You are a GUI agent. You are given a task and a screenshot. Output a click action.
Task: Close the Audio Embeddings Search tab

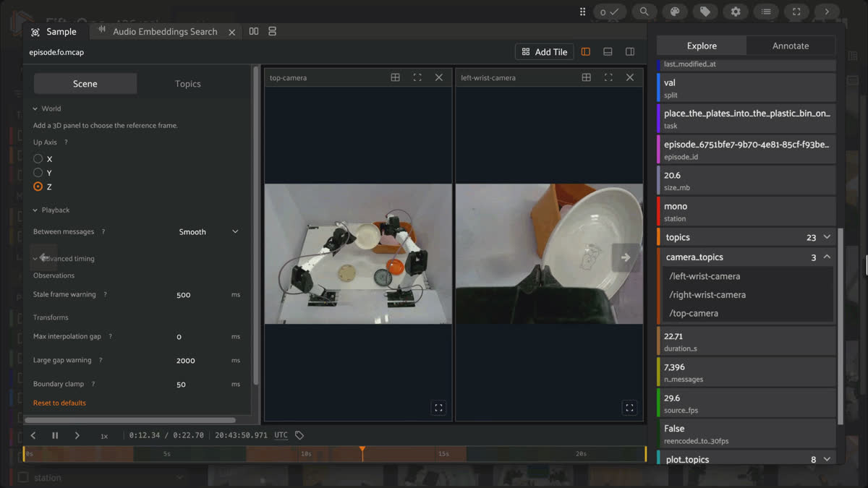232,32
